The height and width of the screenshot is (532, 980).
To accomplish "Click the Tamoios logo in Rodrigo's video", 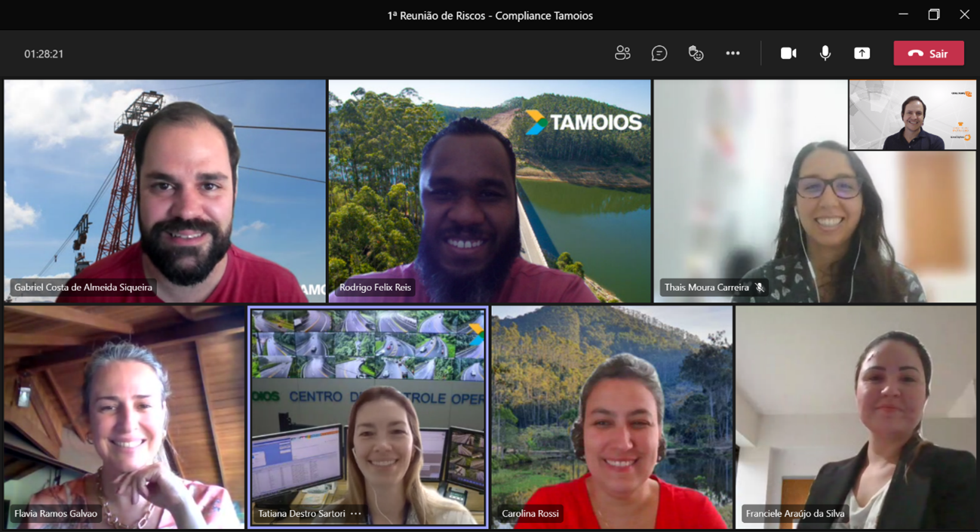I will (584, 122).
